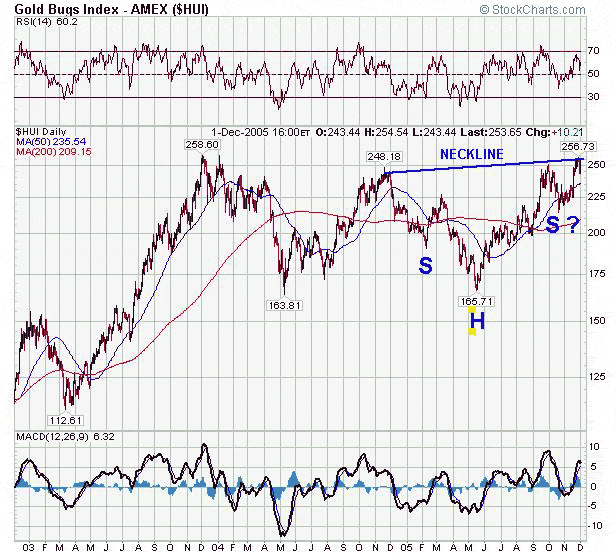Click the "165.71" trough price label
Viewport: 616px width, 555px height.
(476, 301)
